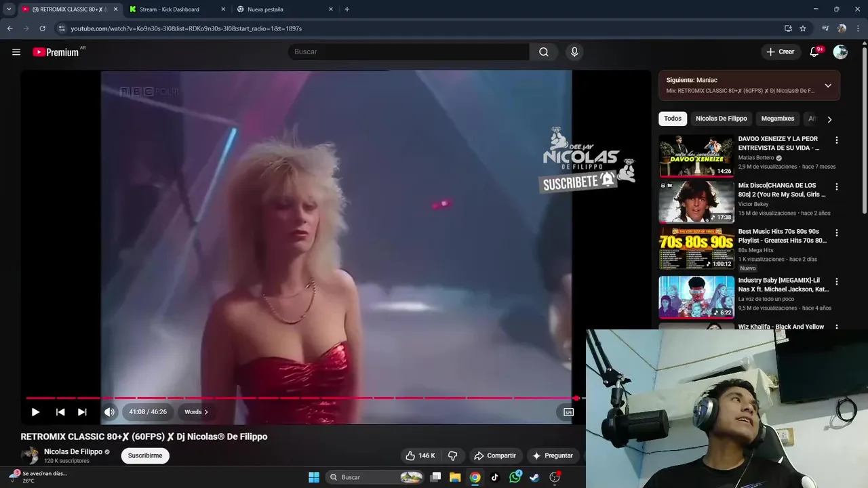Viewport: 868px width, 488px height.
Task: Mute the video volume
Action: point(109,412)
